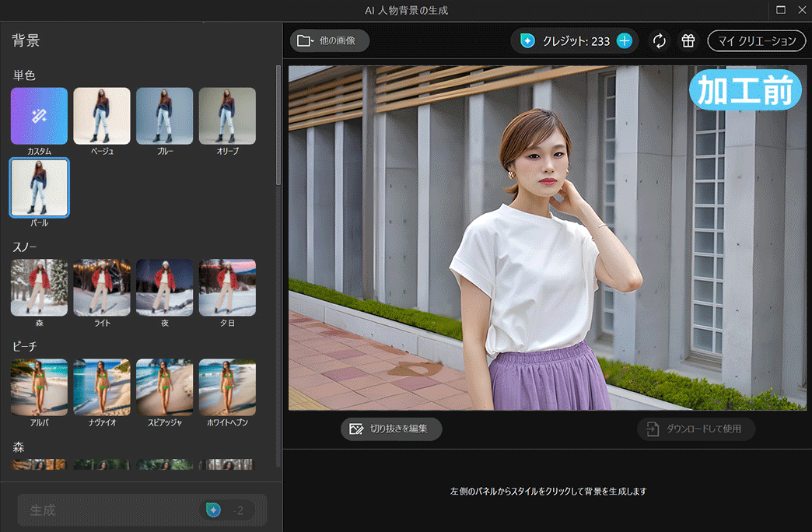Open the gift rewards icon
The image size is (812, 532).
[688, 40]
